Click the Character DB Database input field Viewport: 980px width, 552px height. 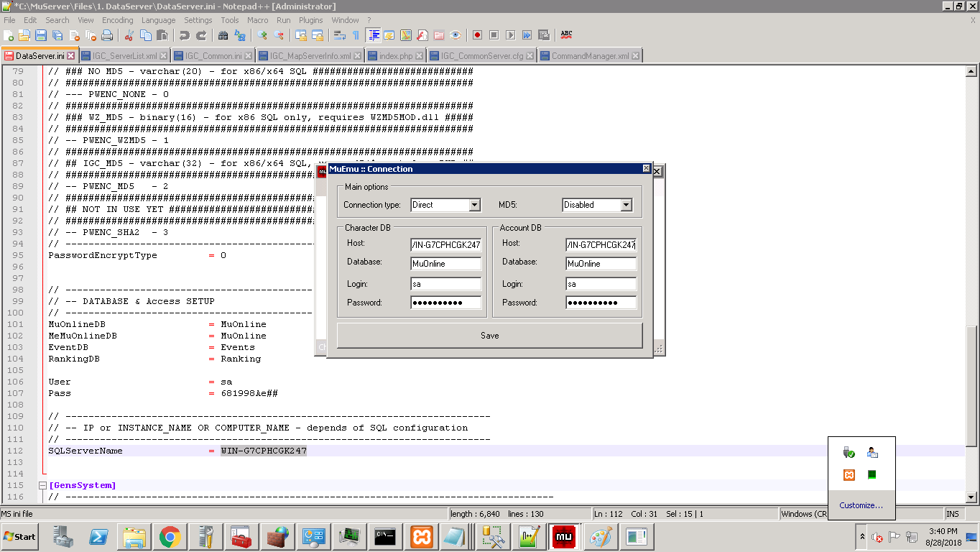(445, 264)
